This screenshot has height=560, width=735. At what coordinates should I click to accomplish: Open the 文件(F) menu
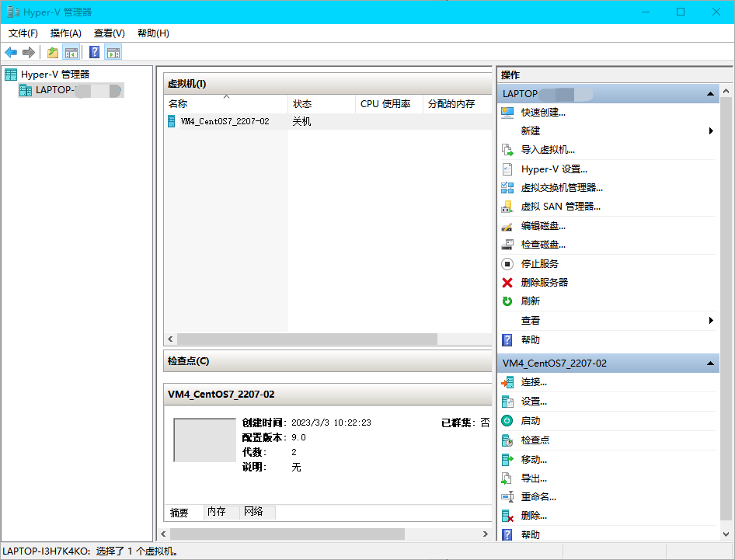tap(23, 33)
